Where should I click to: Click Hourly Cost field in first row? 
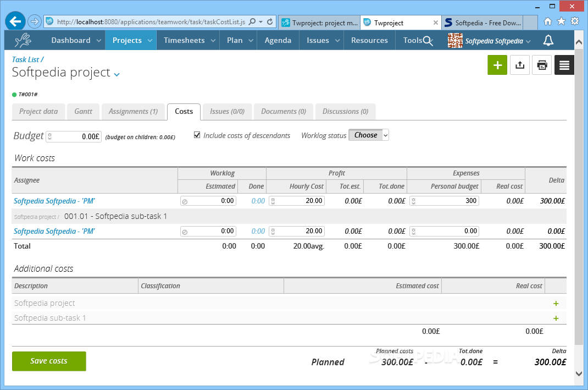(x=297, y=201)
